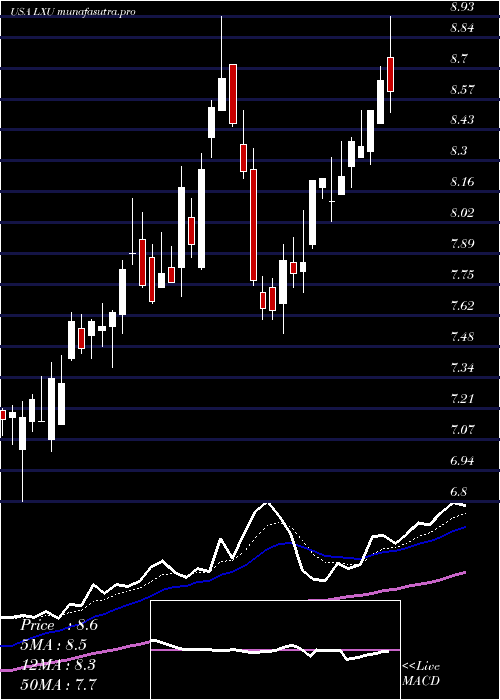
Task: Click the 7.07 price axis label
Action: [462, 430]
